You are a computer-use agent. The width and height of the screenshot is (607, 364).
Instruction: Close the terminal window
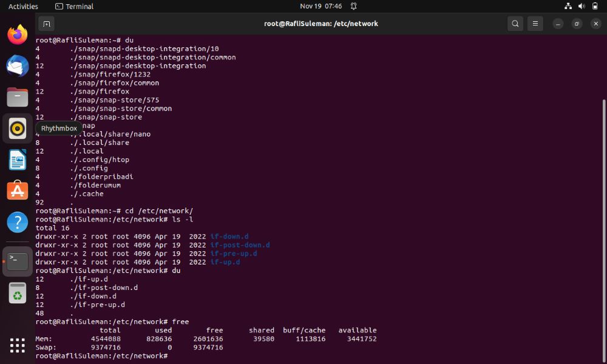596,24
